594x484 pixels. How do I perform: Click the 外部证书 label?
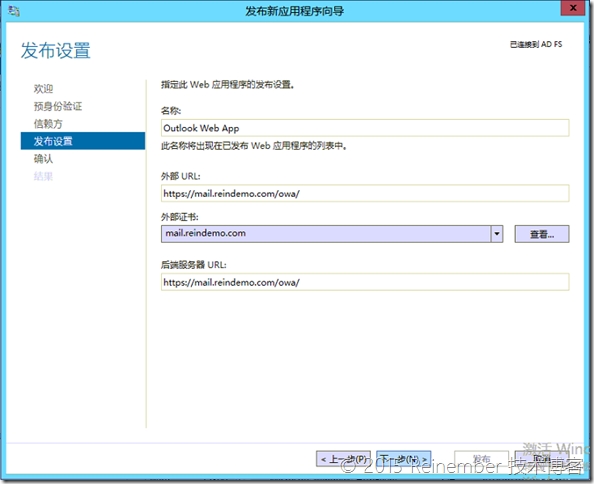[x=180, y=217]
